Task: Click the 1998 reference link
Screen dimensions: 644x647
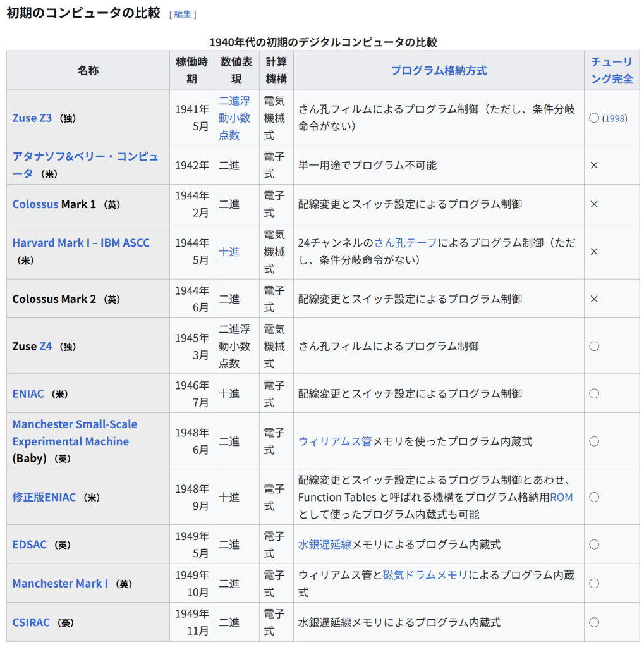Action: (x=614, y=118)
